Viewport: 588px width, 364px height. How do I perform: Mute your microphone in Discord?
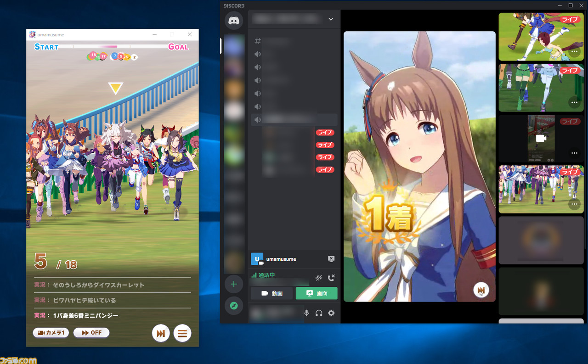(306, 313)
